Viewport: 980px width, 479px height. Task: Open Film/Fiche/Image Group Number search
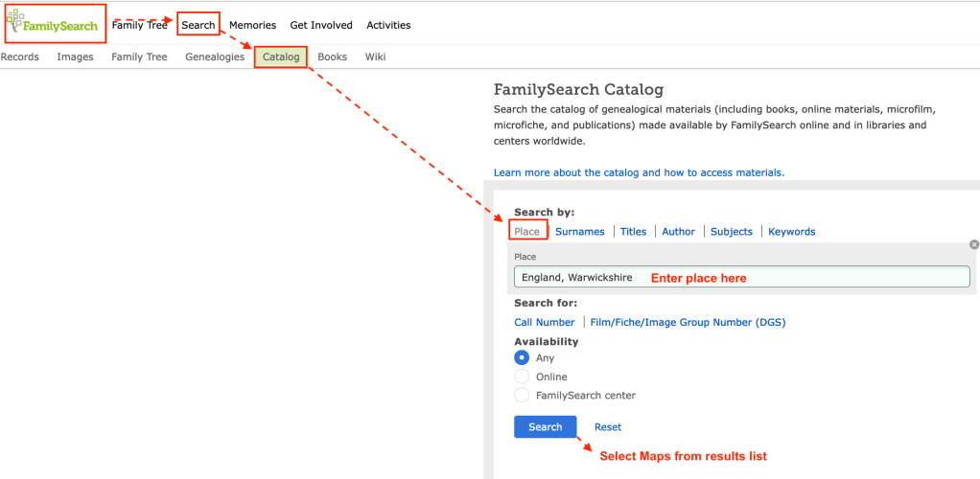[x=688, y=323]
